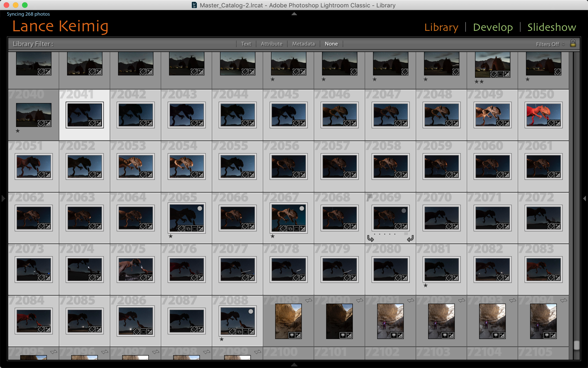Click the sync status arrow icon on photo 72094

(x=564, y=301)
